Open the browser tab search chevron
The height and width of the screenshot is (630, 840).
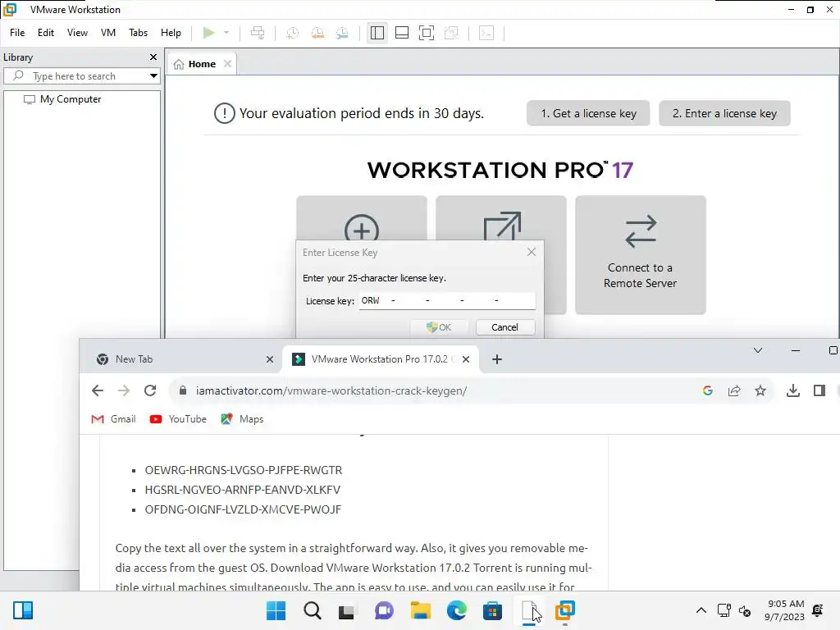757,350
